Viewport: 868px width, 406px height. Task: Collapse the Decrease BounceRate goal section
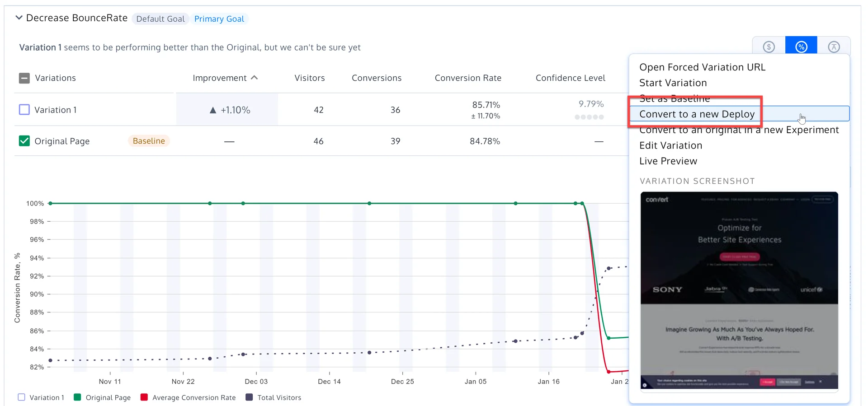click(x=19, y=18)
